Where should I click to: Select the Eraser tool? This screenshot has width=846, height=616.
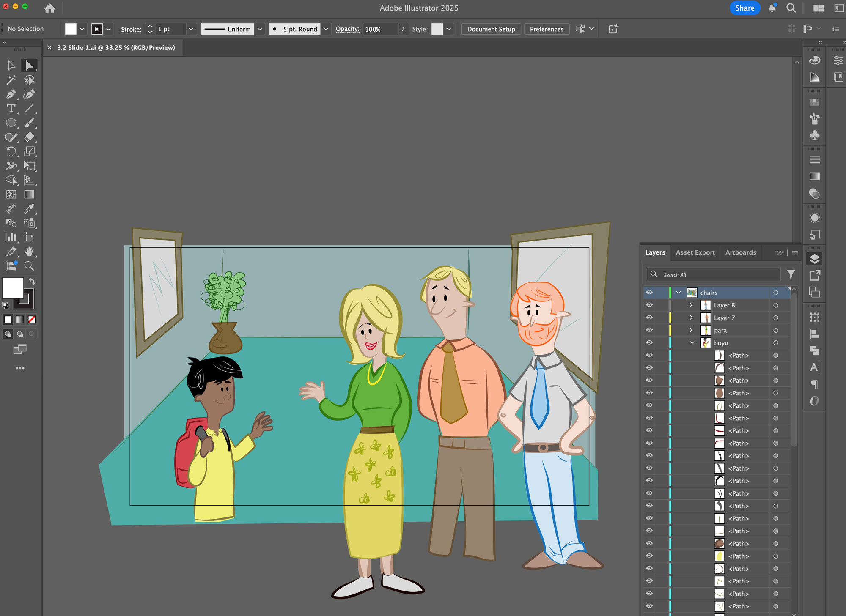click(29, 137)
